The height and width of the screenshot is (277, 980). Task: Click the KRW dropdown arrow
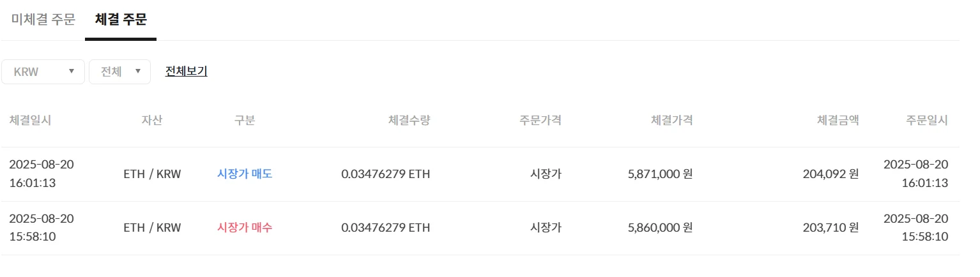coord(72,71)
